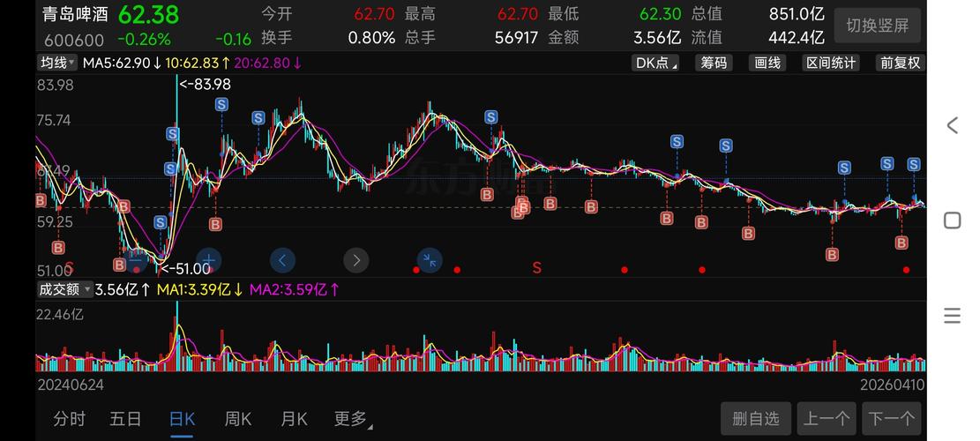
Task: Tap end date 20260410
Action: 893,385
